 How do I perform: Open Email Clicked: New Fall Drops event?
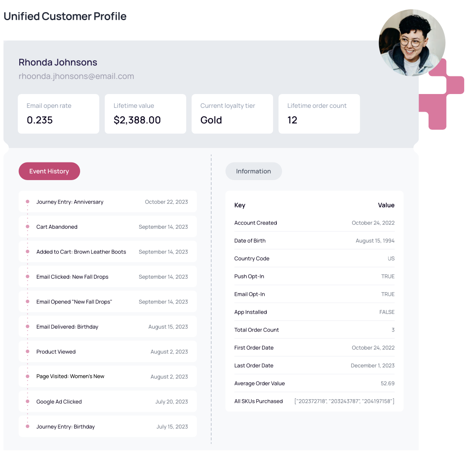tap(108, 277)
